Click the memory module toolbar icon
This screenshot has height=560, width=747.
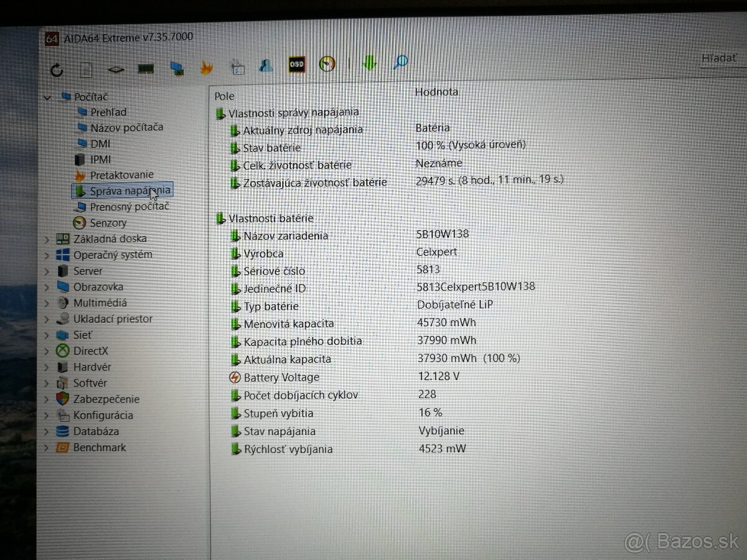[x=146, y=67]
